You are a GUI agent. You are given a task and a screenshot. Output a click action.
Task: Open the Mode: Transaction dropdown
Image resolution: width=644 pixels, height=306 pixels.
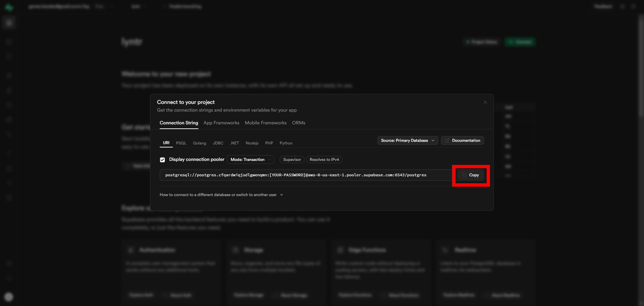tap(251, 160)
